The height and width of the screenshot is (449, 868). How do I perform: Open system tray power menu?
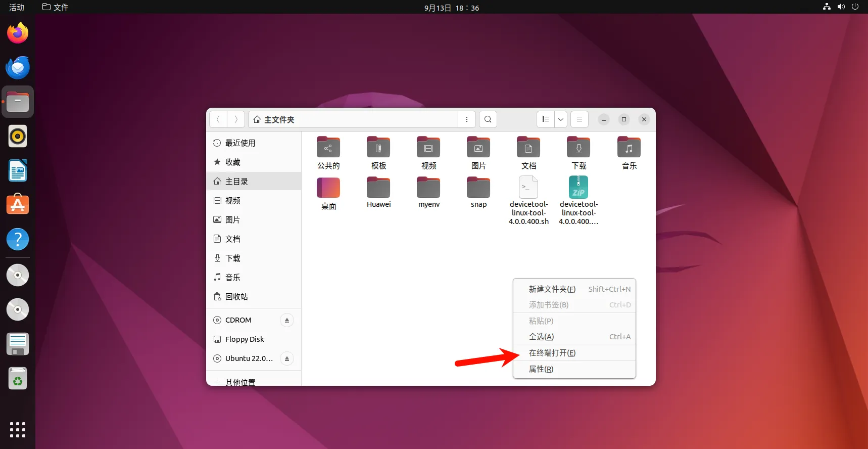pyautogui.click(x=855, y=7)
